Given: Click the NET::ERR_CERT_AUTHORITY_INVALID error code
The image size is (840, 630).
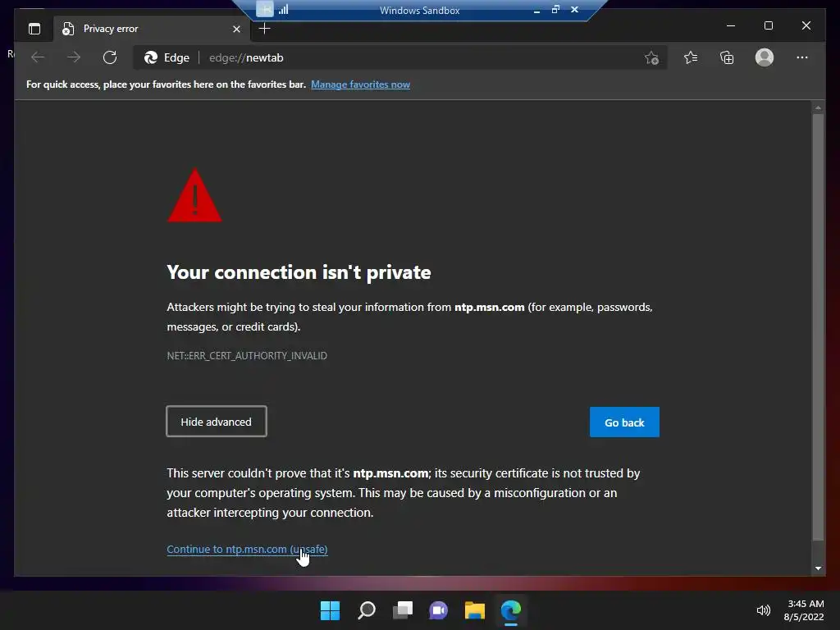Looking at the screenshot, I should pyautogui.click(x=247, y=356).
